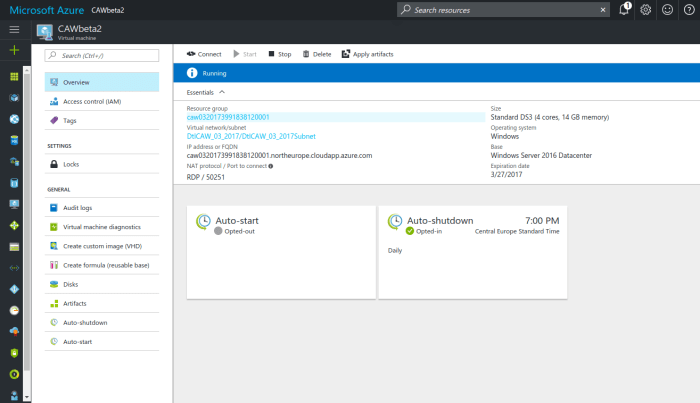Click Apply artifacts in toolbar
This screenshot has width=700, height=403.
pos(368,54)
